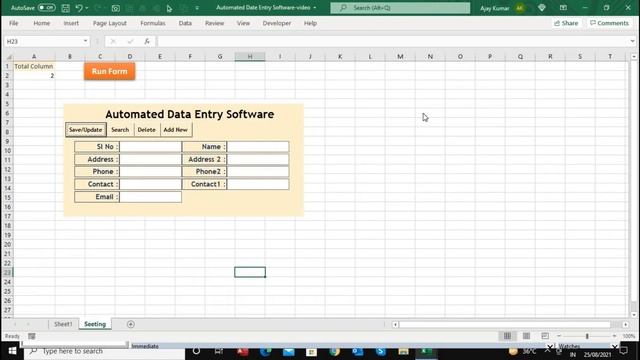Screen dimensions: 640x360
Task: Click the 100% zoom level
Action: (629, 336)
